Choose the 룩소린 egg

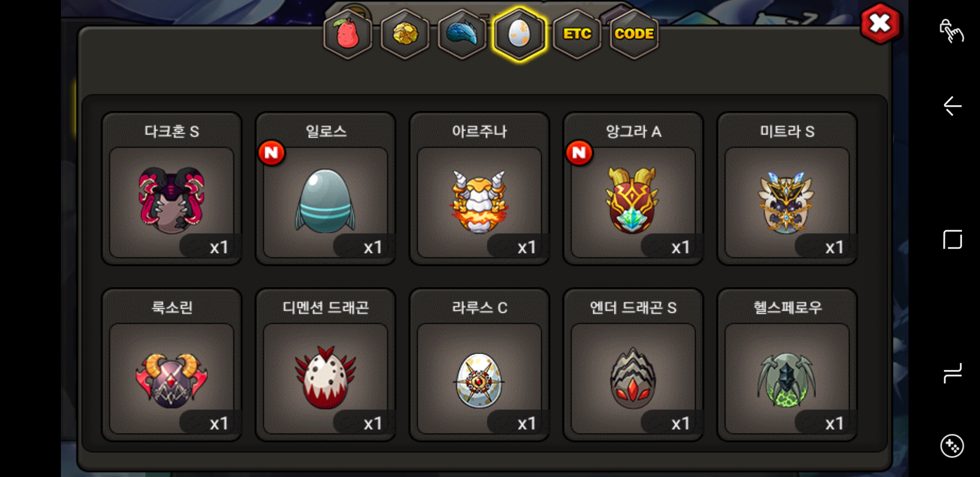tap(172, 365)
